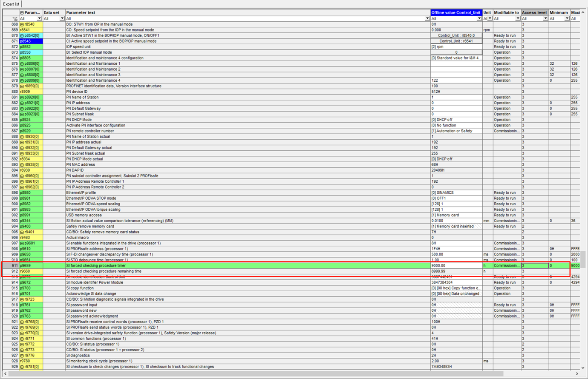Image resolution: width=588 pixels, height=379 pixels.
Task: Open the Parameter number filter dropdown
Action: coord(39,19)
